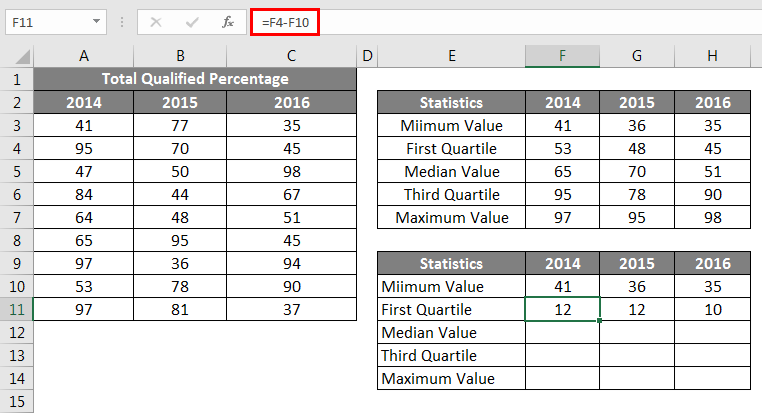This screenshot has width=762, height=413.
Task: Select cell B8 containing 95
Action: click(x=180, y=241)
